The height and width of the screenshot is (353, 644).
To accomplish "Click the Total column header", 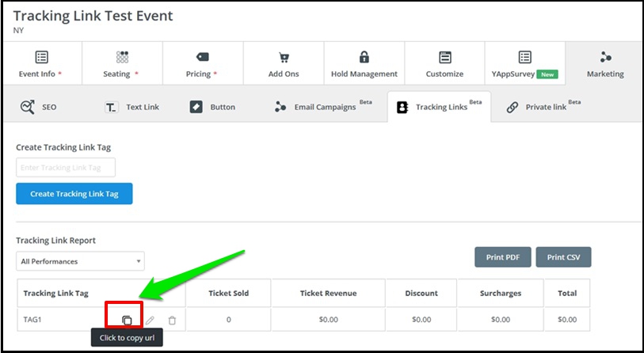I will coord(567,293).
